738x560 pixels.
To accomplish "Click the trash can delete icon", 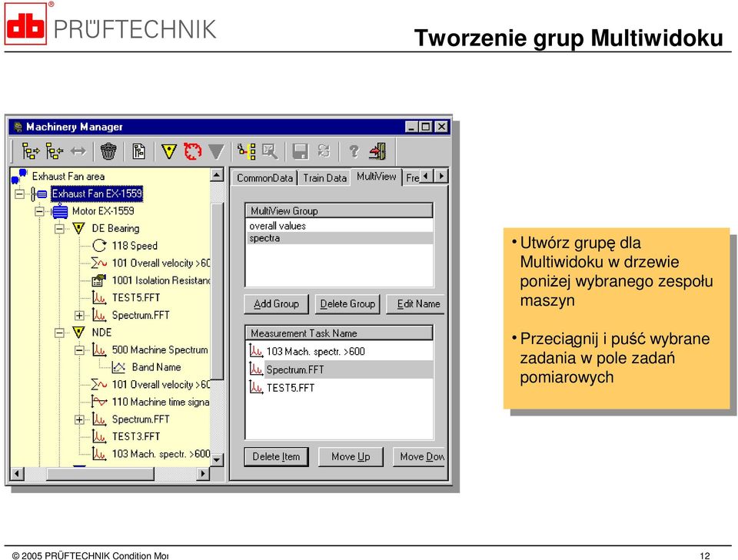I will (108, 151).
